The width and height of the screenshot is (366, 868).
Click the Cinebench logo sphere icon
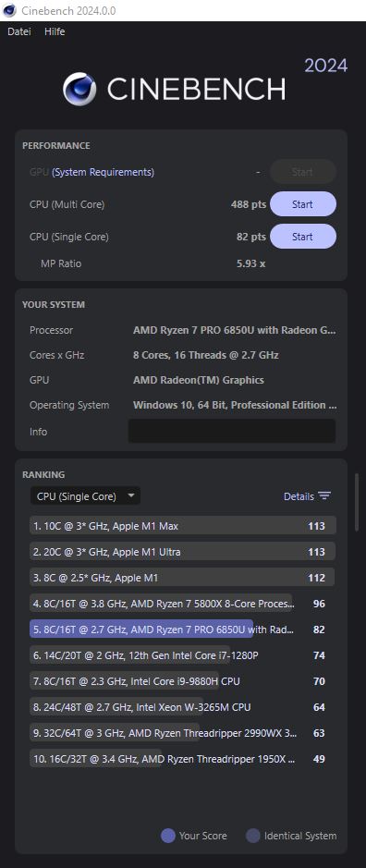coord(79,89)
